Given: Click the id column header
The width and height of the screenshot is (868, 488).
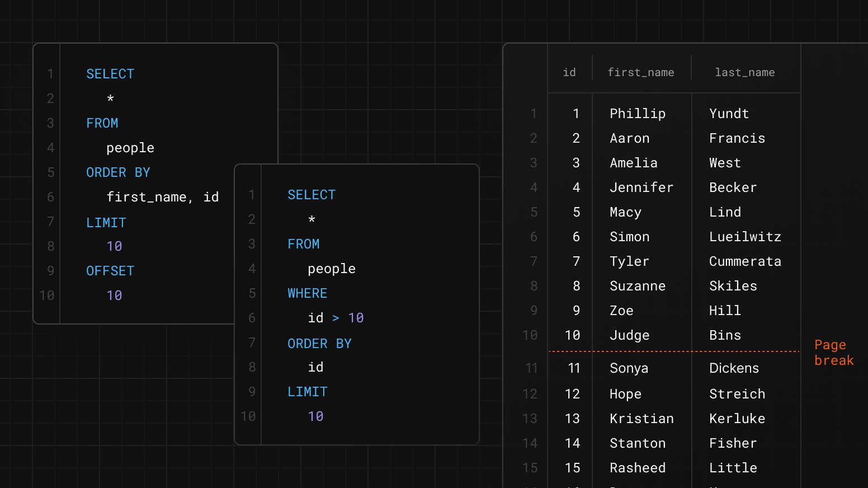Looking at the screenshot, I should (569, 72).
